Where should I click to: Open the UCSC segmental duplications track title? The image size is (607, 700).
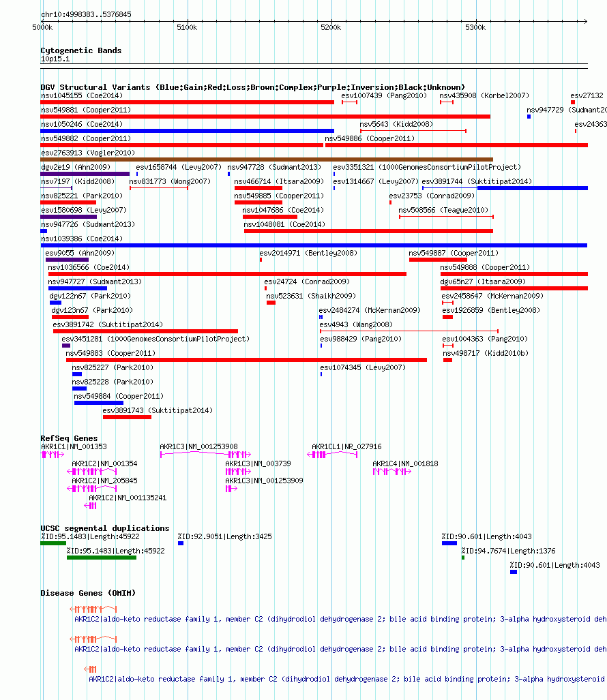coord(105,528)
